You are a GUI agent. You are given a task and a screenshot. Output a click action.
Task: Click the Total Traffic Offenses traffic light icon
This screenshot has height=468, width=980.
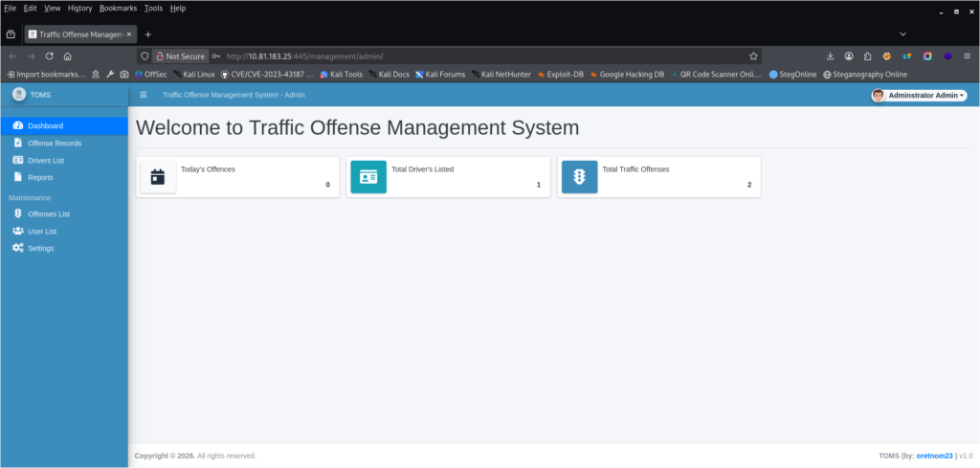click(579, 177)
